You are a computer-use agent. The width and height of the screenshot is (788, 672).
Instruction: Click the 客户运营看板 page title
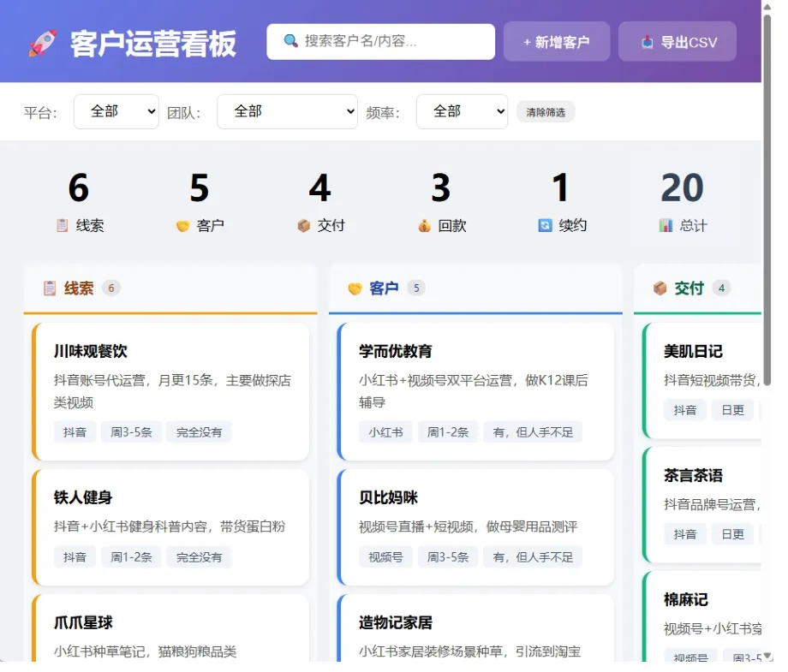pyautogui.click(x=153, y=44)
